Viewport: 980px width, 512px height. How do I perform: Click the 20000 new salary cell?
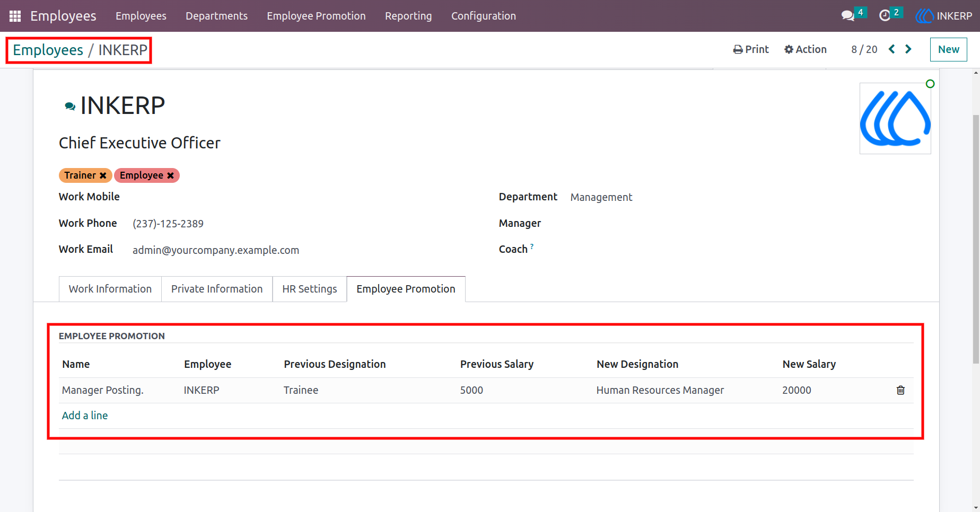pos(797,390)
